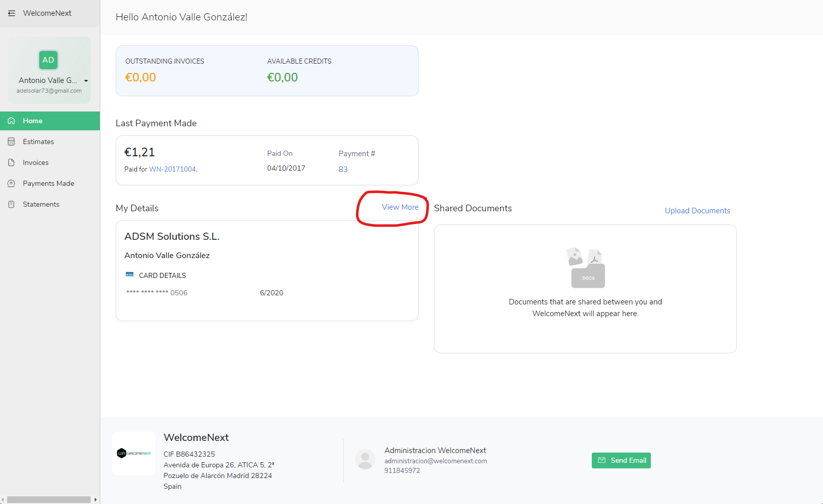Screen dimensions: 823x504
Task: Click the scrollbar right arrow in sidebar
Action: (96, 500)
